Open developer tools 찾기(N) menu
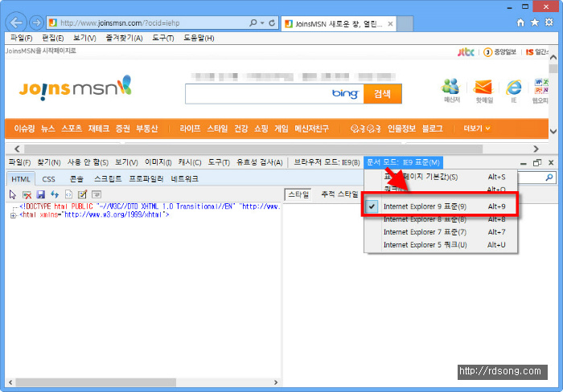This screenshot has height=392, width=563. pos(49,162)
